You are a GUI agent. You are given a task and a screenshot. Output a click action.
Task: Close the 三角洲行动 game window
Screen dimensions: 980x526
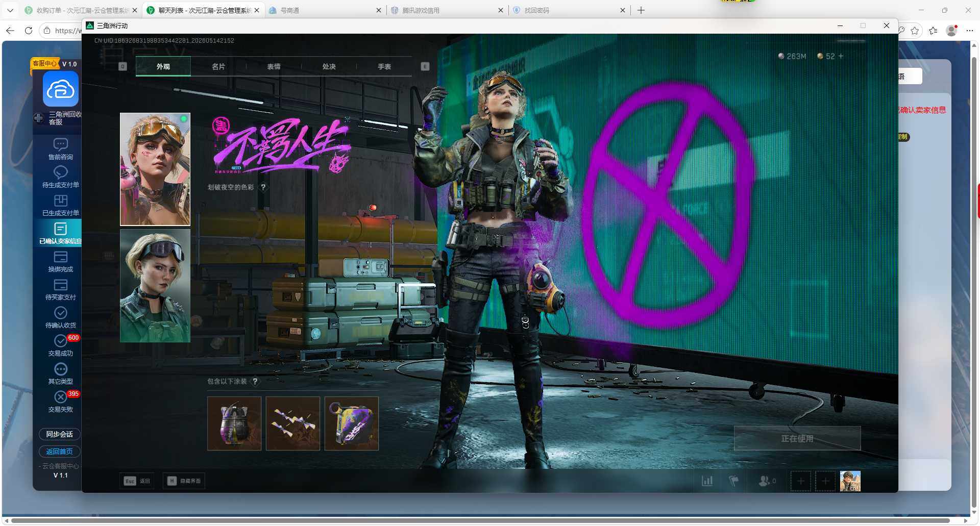[x=887, y=26]
